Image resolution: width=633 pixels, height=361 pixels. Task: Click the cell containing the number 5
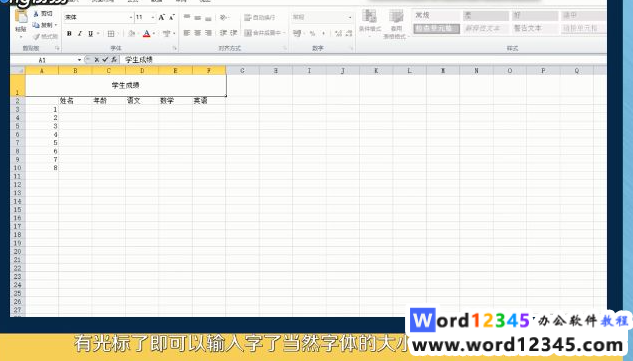point(42,143)
